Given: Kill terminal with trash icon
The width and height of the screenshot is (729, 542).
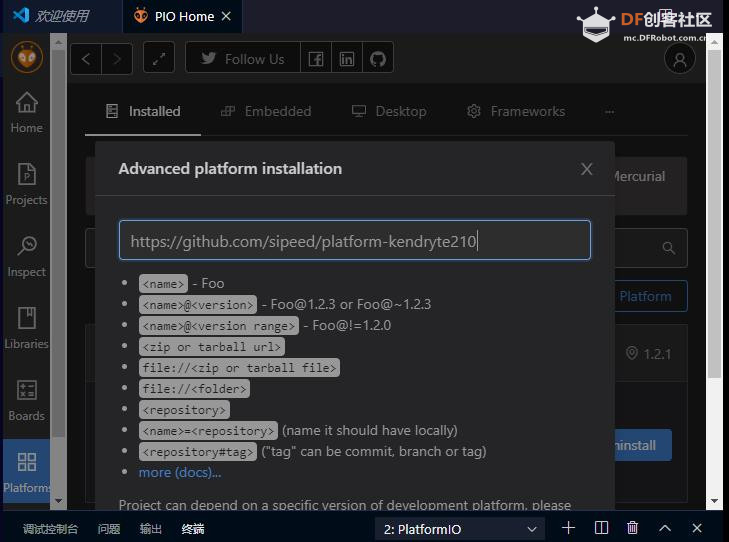Looking at the screenshot, I should pyautogui.click(x=632, y=528).
